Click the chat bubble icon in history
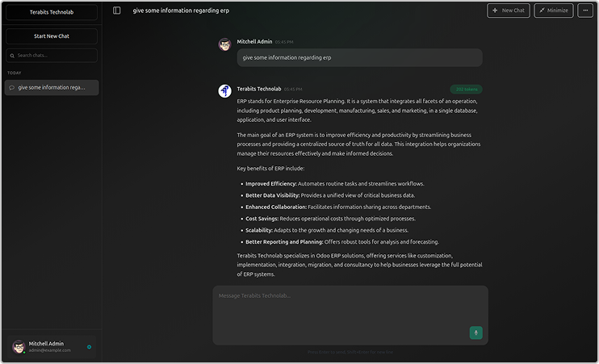Viewport: 599px width, 364px height. pyautogui.click(x=12, y=87)
